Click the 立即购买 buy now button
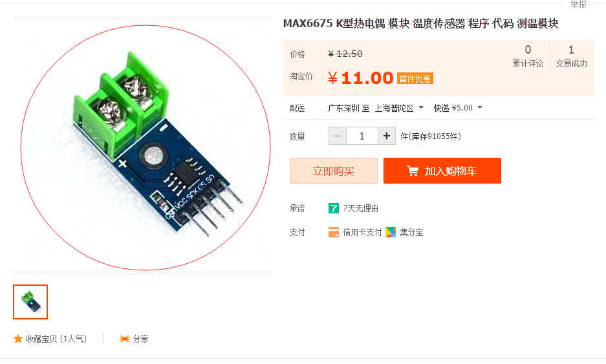 pyautogui.click(x=334, y=171)
